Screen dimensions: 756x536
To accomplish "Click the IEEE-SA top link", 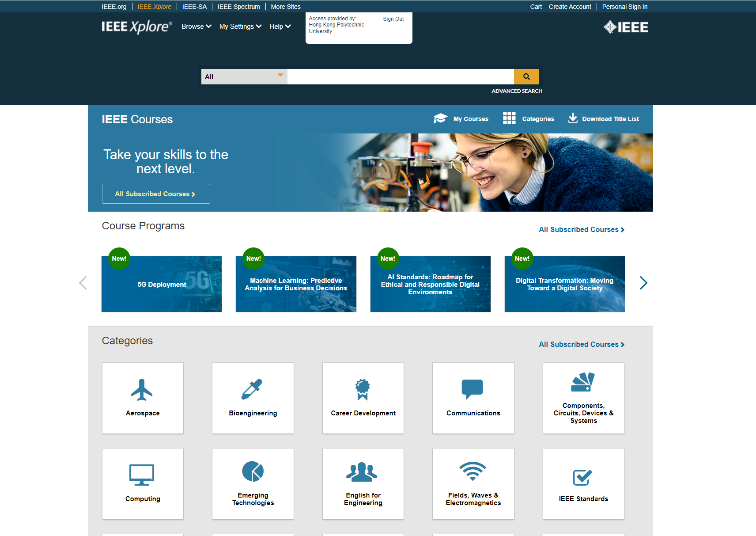I will tap(194, 7).
